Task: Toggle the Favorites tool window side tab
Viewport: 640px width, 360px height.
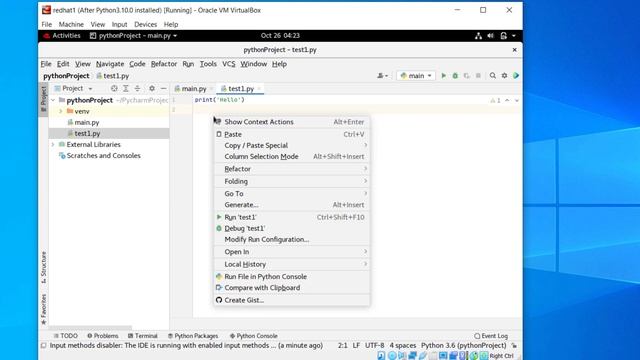Action: pyautogui.click(x=43, y=309)
